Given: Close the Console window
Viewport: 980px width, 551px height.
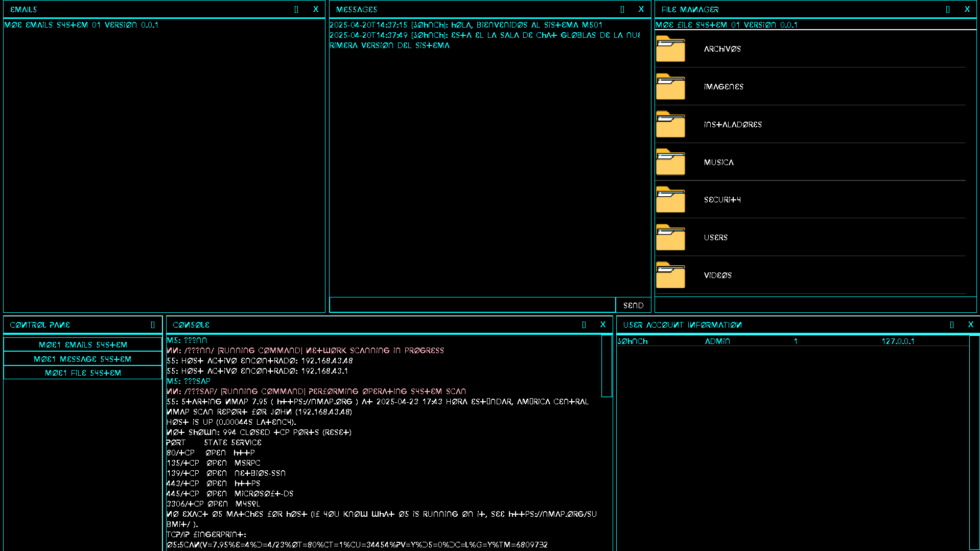Looking at the screenshot, I should pos(603,325).
